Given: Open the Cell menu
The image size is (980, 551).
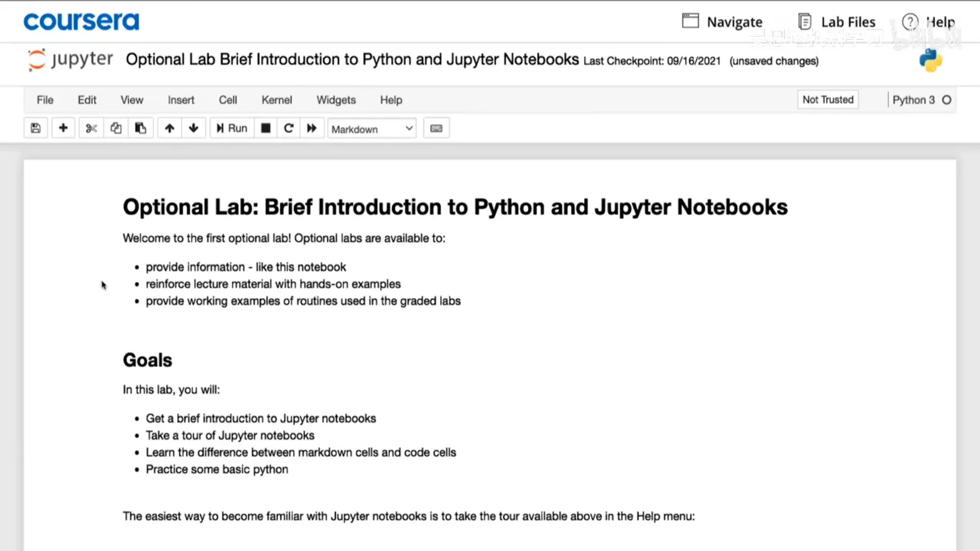Looking at the screenshot, I should pos(228,100).
